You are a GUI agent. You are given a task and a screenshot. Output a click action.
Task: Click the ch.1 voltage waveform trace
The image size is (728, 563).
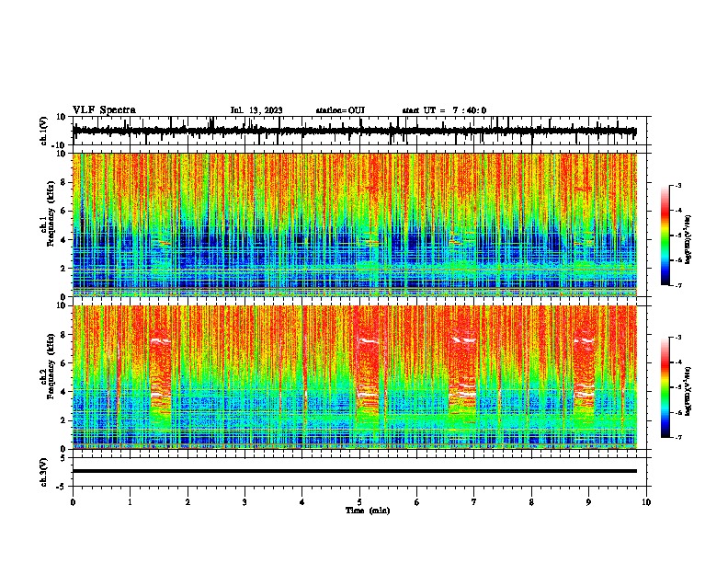click(x=354, y=131)
